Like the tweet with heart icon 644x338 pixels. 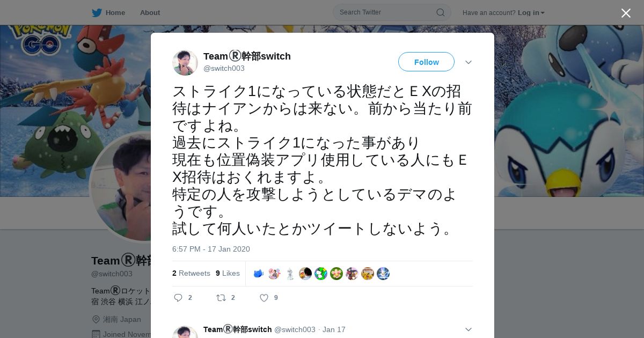[x=264, y=298]
